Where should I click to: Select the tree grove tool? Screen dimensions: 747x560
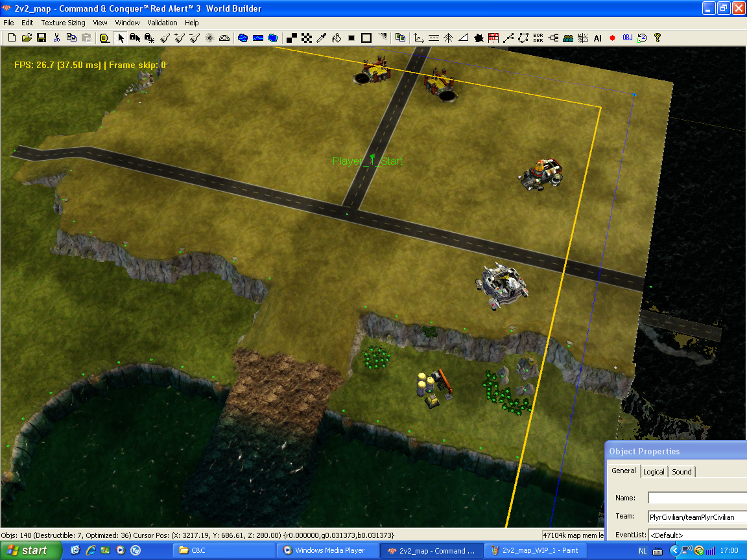pyautogui.click(x=448, y=38)
